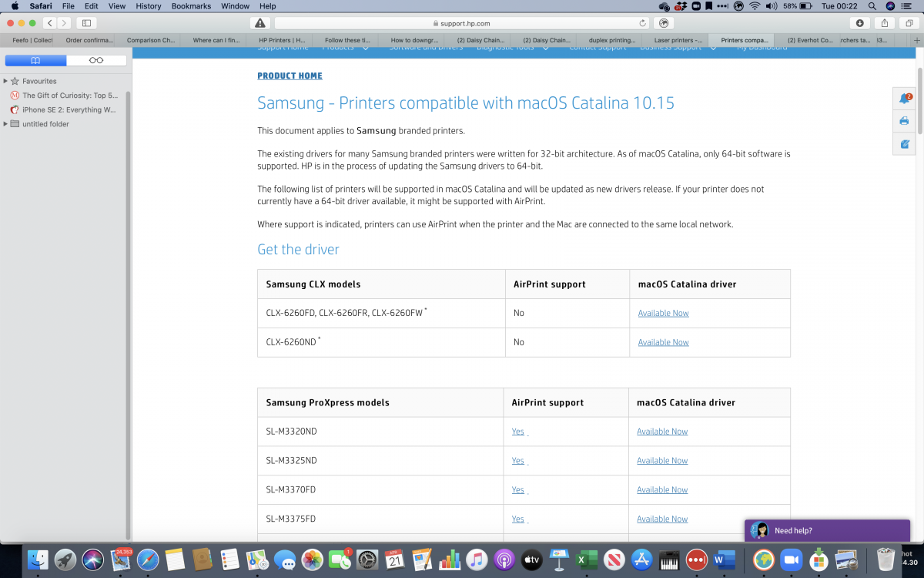Open System Preferences gear in Dock
The height and width of the screenshot is (578, 924).
[367, 560]
